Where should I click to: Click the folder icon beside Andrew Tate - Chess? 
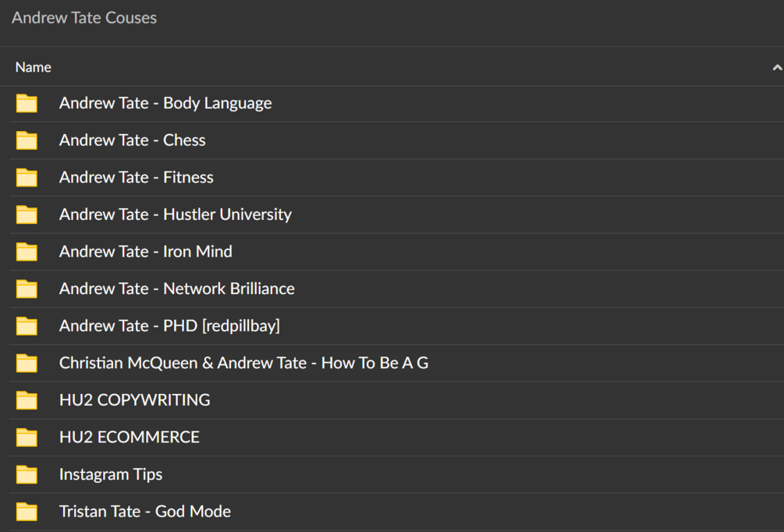27,140
